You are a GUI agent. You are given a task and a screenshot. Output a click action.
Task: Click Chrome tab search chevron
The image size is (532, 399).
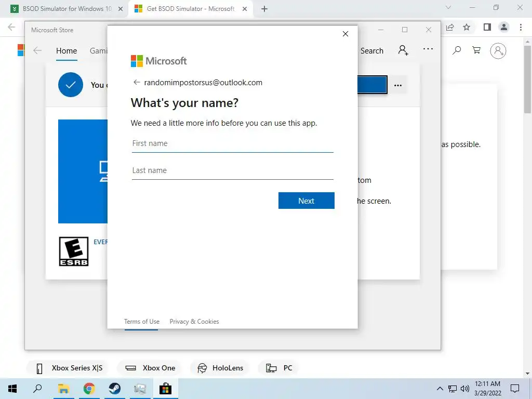click(448, 7)
